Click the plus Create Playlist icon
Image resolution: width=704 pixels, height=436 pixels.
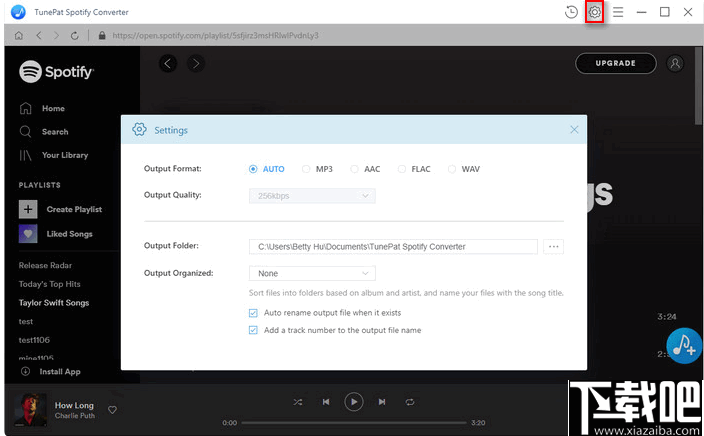click(x=28, y=209)
